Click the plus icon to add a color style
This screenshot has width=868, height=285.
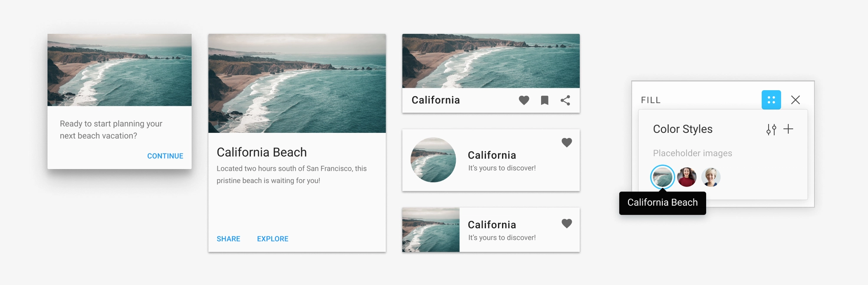click(x=789, y=129)
